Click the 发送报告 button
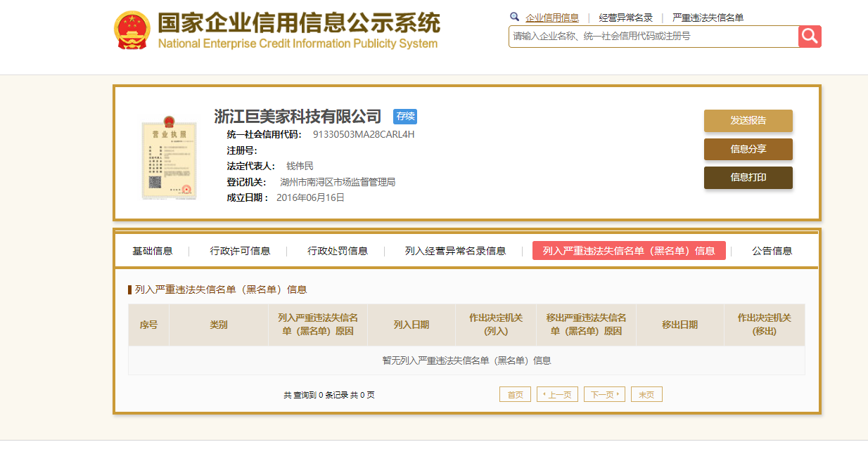The image size is (868, 449). [x=748, y=120]
